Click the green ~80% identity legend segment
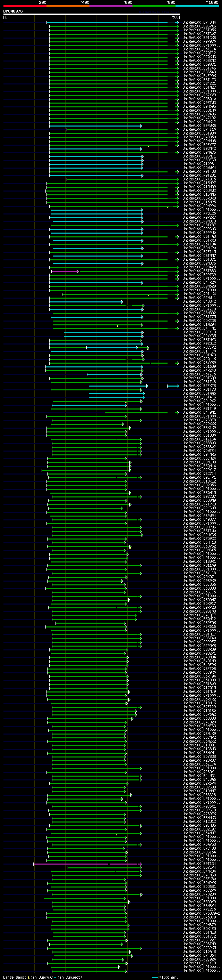The height and width of the screenshot is (980, 222). (154, 6)
